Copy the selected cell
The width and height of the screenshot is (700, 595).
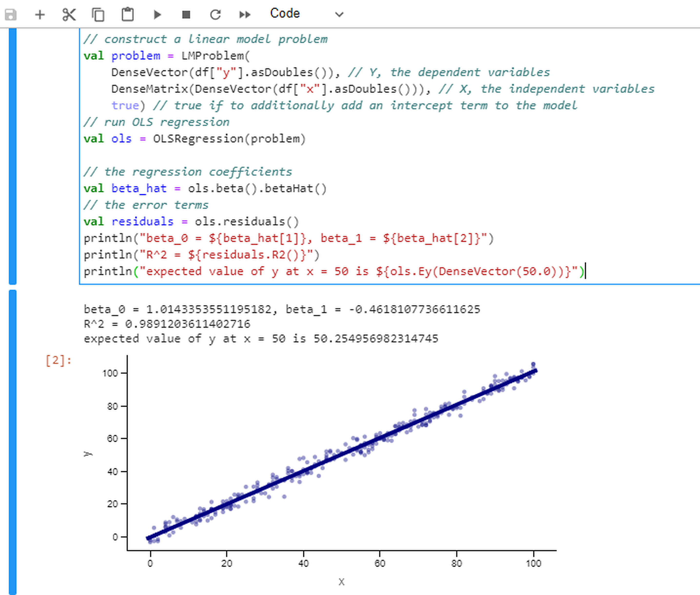coord(98,14)
